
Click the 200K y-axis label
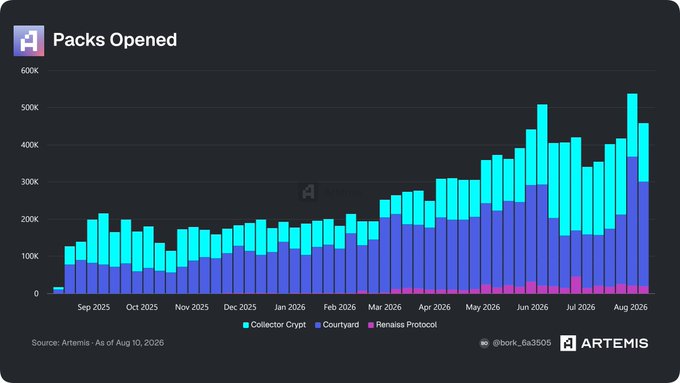pos(29,219)
